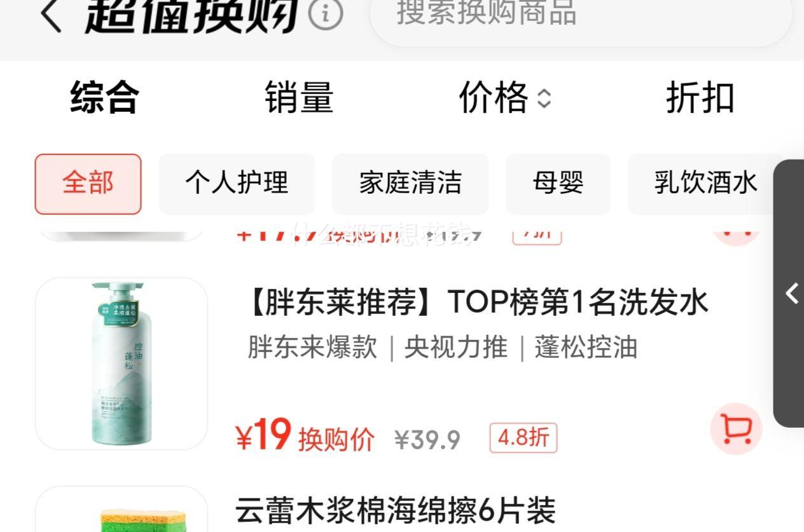The height and width of the screenshot is (532, 804).
Task: Open 云蕾木浆棉海绵擦6片装 product
Action: [396, 510]
